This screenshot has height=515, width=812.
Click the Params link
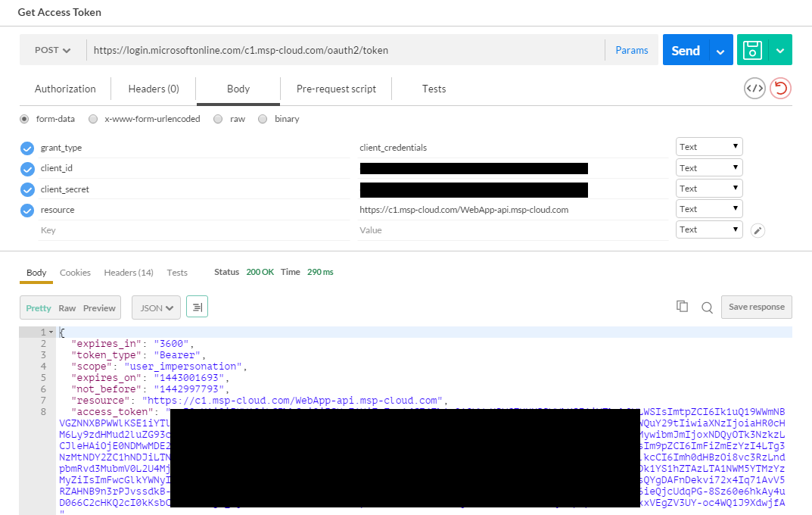[632, 50]
